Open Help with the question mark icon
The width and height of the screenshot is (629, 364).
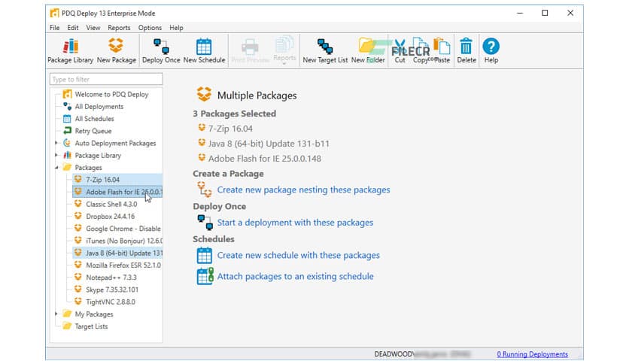491,47
